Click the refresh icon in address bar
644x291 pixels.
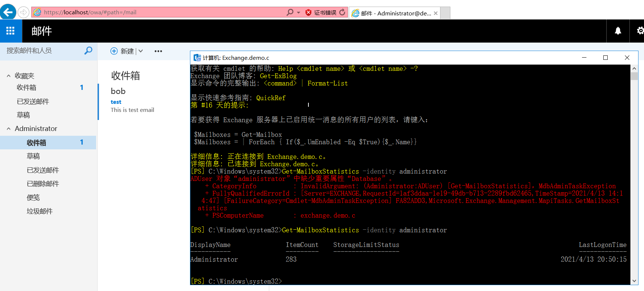[342, 12]
